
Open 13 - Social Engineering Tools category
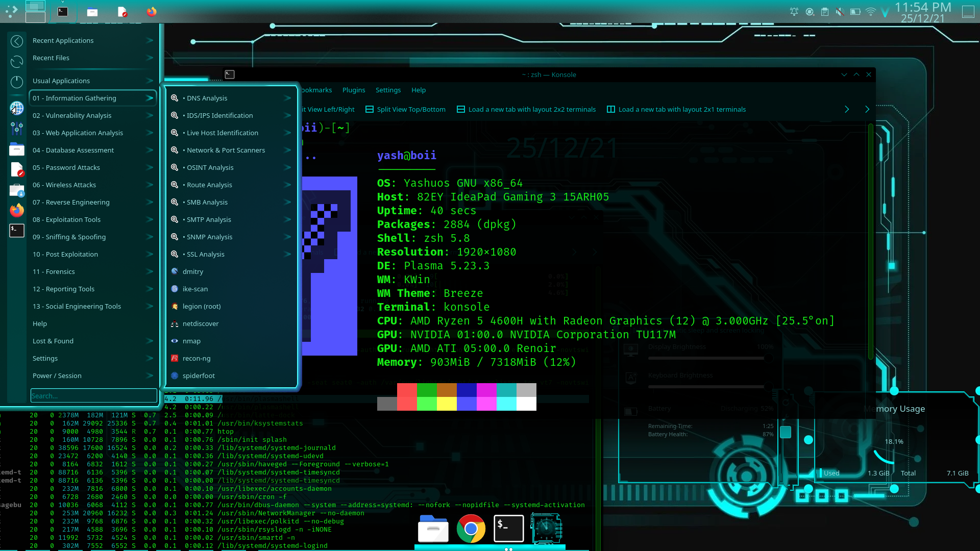point(92,306)
